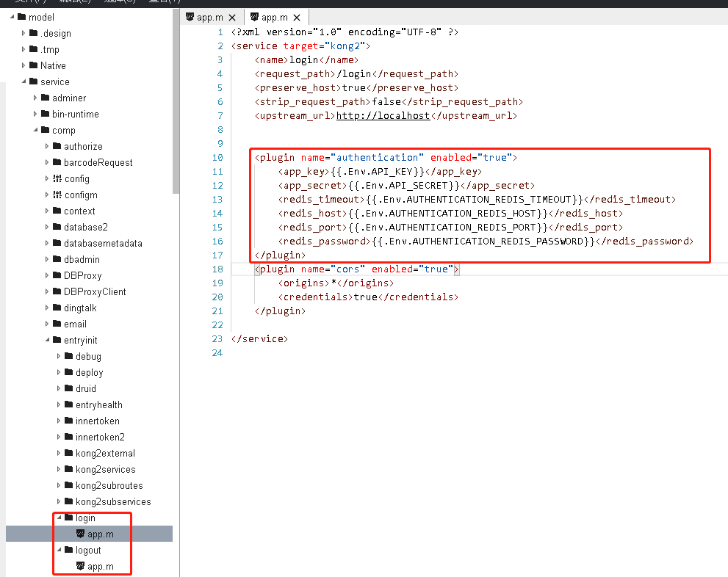
Task: Collapse the service folder arrow
Action: coord(24,81)
